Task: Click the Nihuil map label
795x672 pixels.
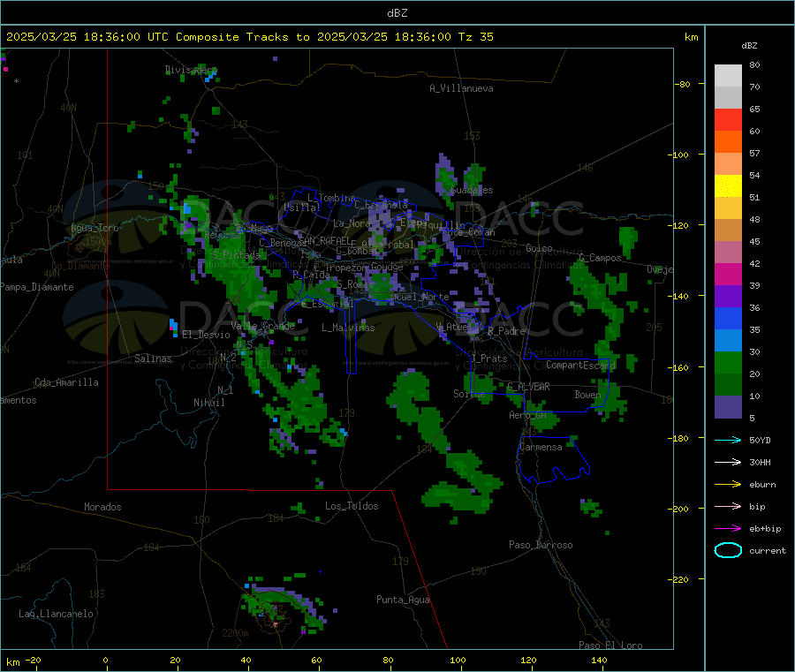Action: coord(208,403)
